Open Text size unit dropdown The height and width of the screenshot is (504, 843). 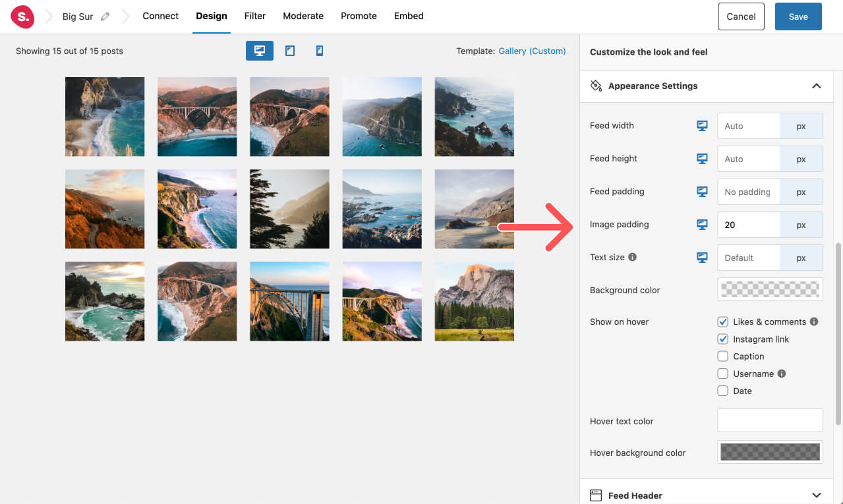801,258
